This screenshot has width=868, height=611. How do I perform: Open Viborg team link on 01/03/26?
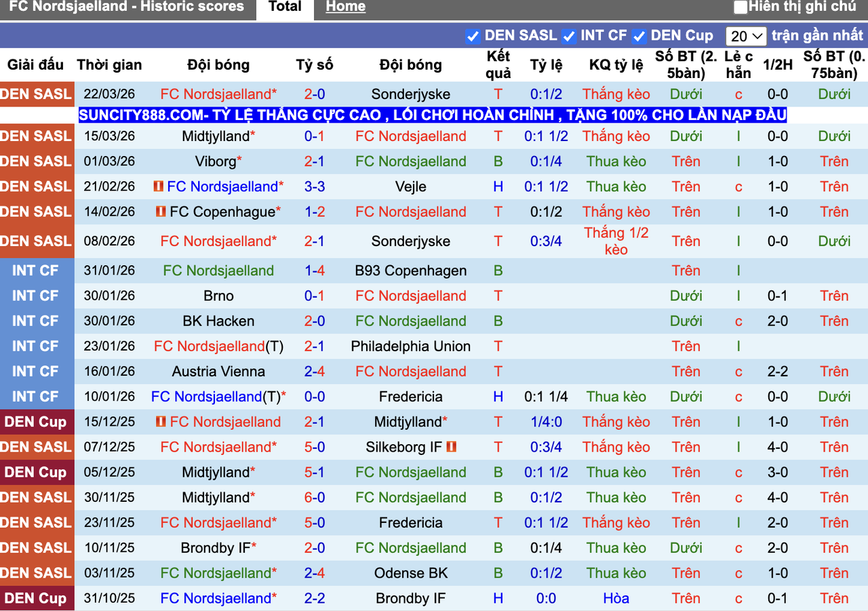[216, 161]
